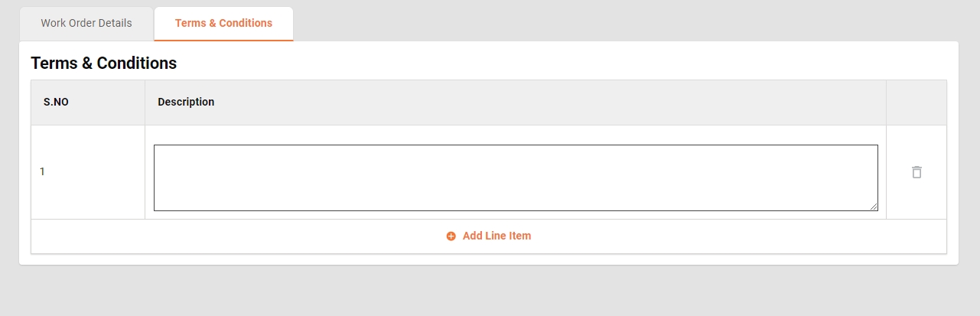Click empty tab strip area right of tabs

(x=612, y=23)
